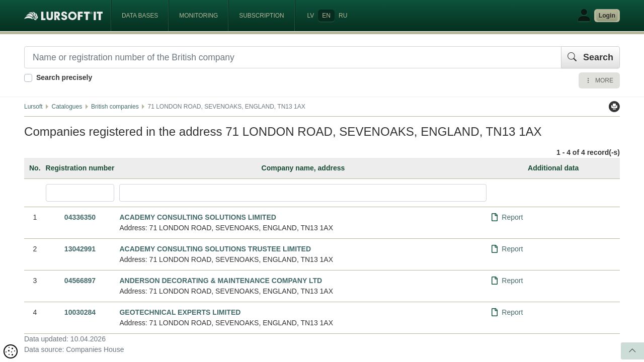Screen dimensions: 644x362
Task: Click the address breadcrumb text 71 LONDON ROAD
Action: pos(226,107)
